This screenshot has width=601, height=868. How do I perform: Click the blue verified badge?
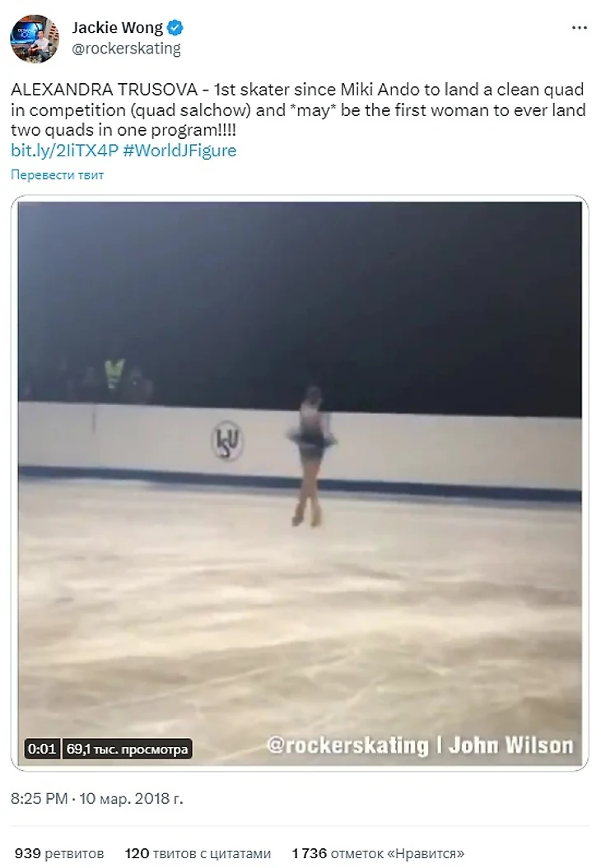pyautogui.click(x=175, y=27)
